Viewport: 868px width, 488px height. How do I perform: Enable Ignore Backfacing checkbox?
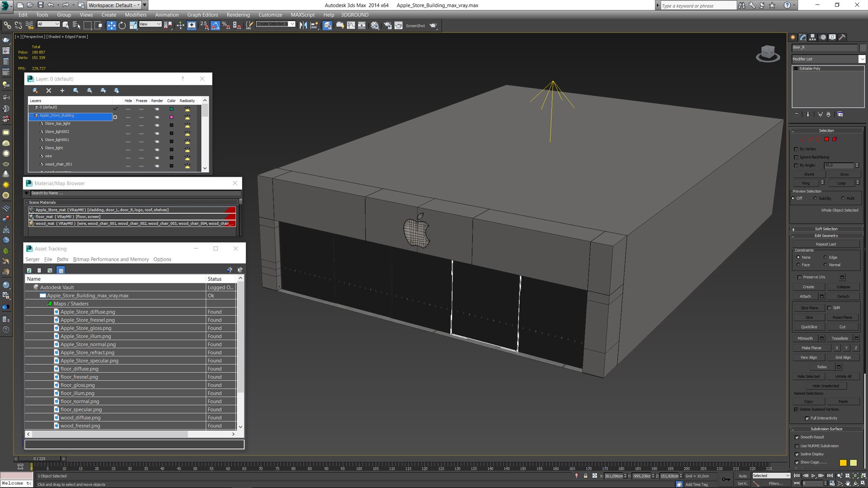click(x=796, y=157)
